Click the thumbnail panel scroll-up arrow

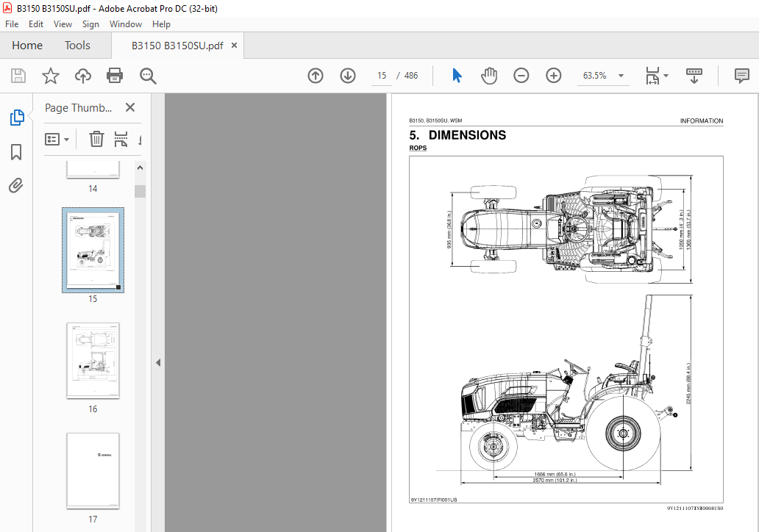[x=140, y=168]
